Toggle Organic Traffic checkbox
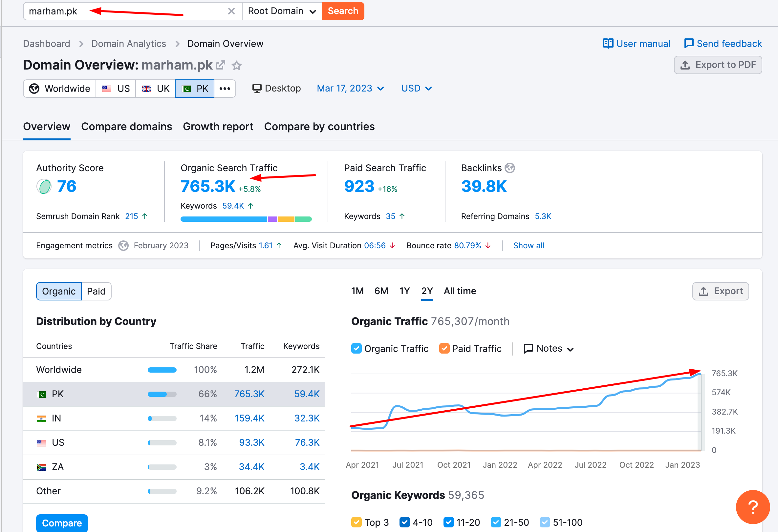 click(x=356, y=348)
